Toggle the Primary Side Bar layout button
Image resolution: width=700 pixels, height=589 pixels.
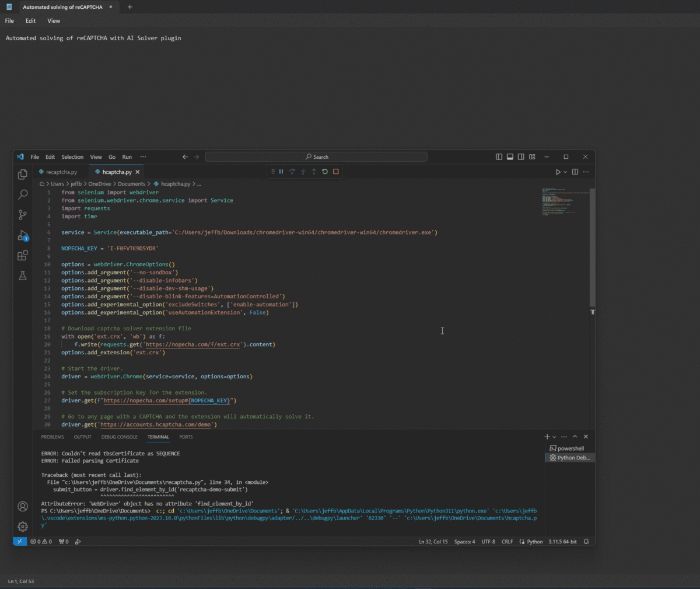coord(499,157)
